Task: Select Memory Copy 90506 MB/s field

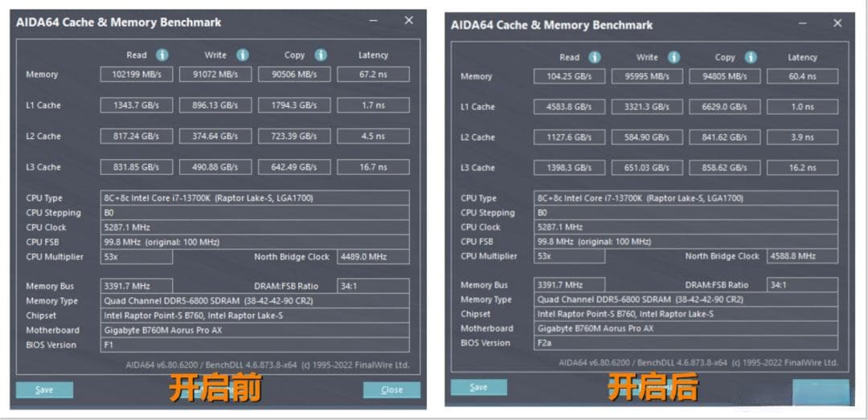Action: (x=294, y=74)
